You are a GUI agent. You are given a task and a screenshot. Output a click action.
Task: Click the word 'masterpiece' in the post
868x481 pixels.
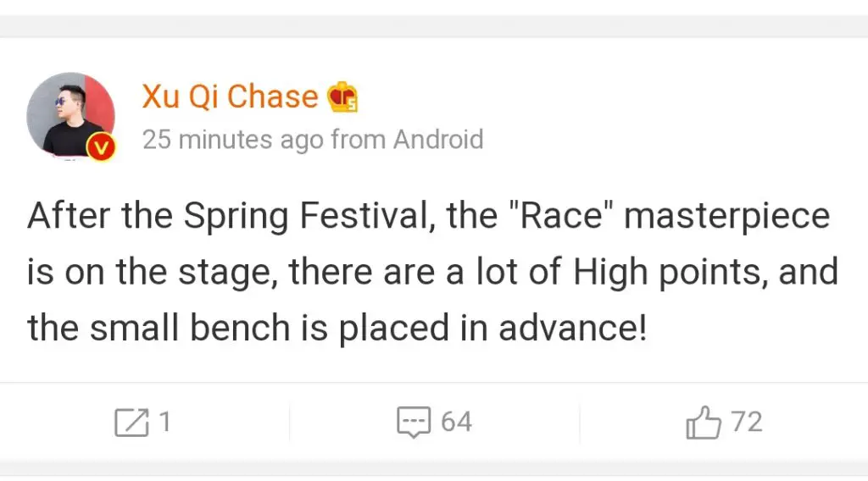726,216
